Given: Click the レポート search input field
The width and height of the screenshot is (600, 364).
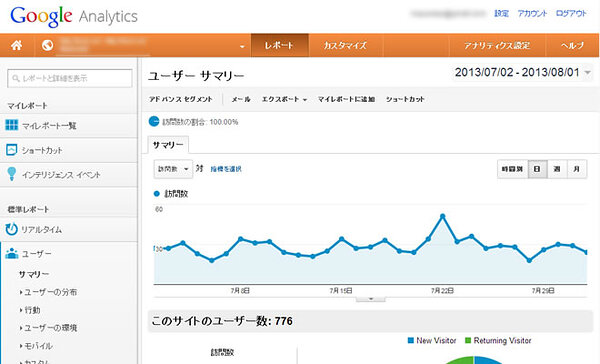Looking at the screenshot, I should pos(70,78).
